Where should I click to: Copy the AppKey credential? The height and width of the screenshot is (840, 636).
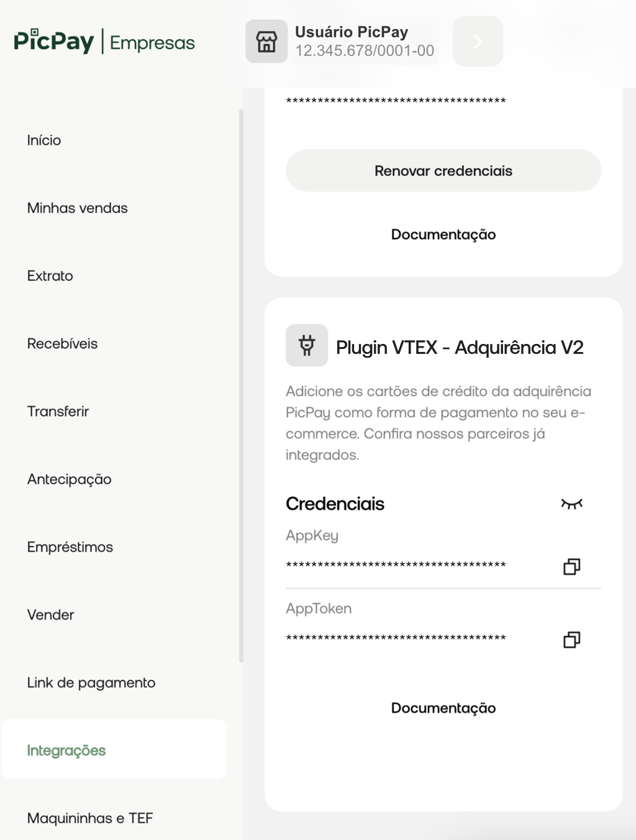click(571, 566)
